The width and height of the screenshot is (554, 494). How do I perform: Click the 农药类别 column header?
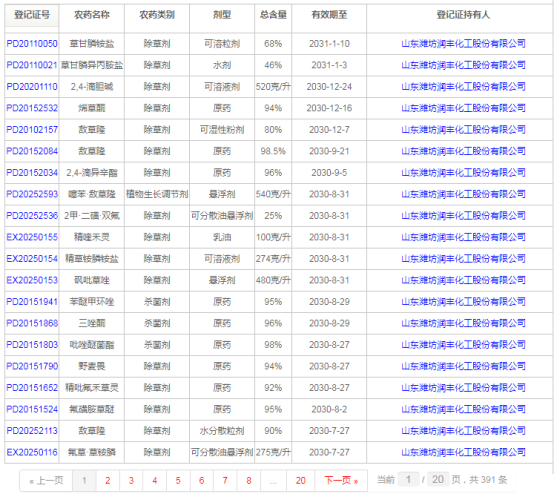157,15
